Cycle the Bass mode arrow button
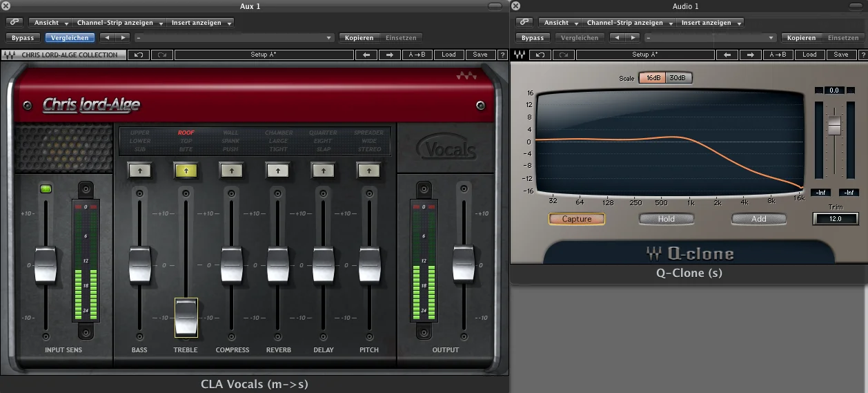This screenshot has width=868, height=393. (139, 169)
